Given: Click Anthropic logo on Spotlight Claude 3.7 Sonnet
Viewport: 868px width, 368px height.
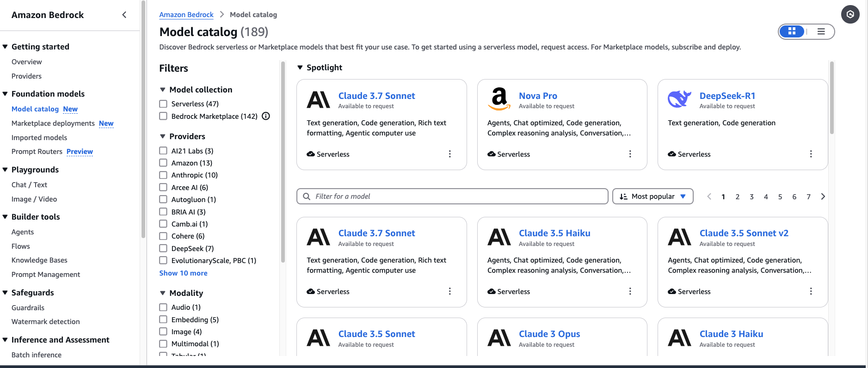Looking at the screenshot, I should [319, 99].
